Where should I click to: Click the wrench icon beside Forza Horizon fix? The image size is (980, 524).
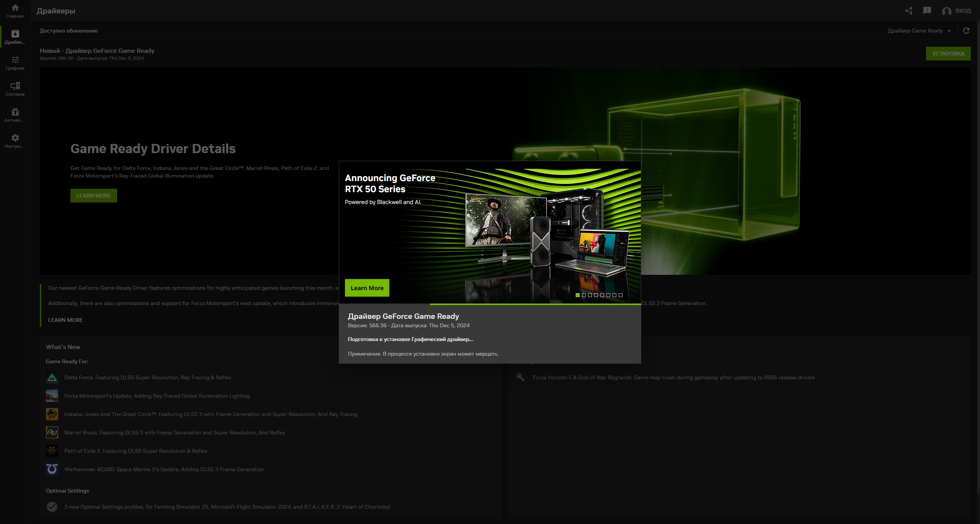[521, 377]
